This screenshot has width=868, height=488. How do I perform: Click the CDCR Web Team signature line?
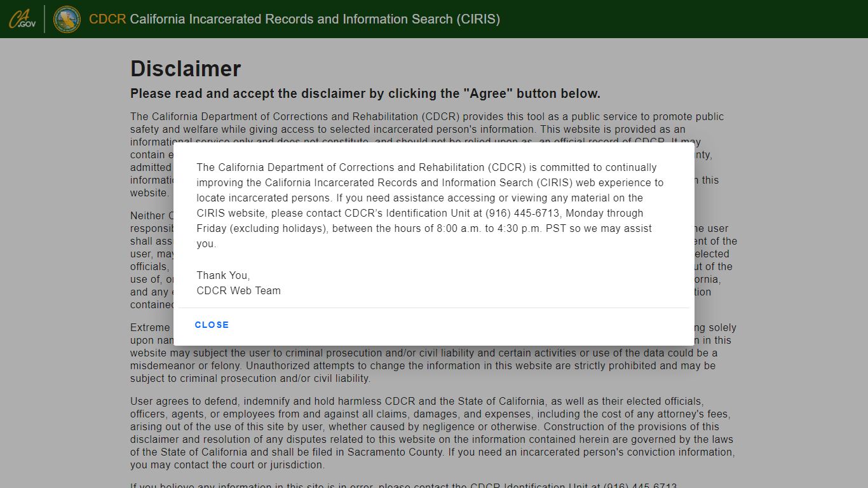238,290
